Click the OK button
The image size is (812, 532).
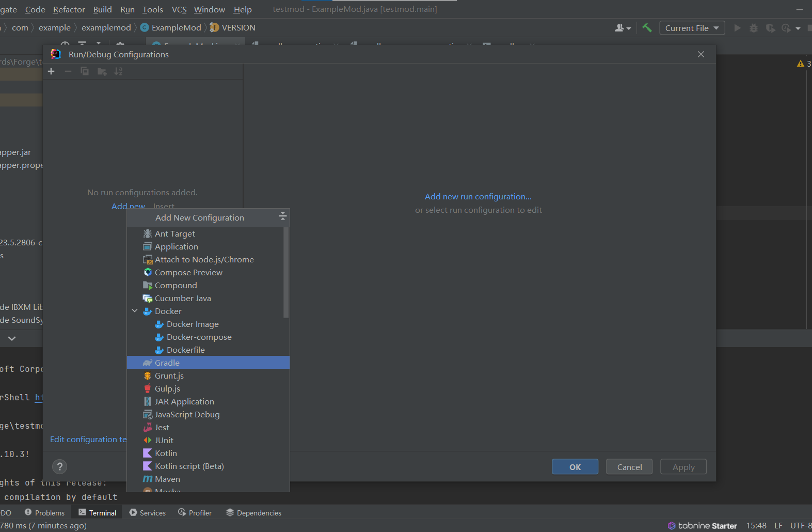point(575,467)
